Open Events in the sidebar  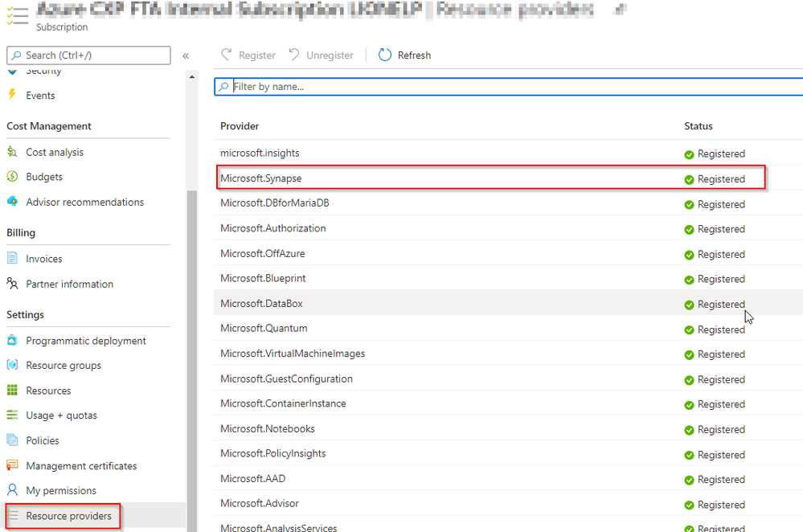(x=40, y=96)
